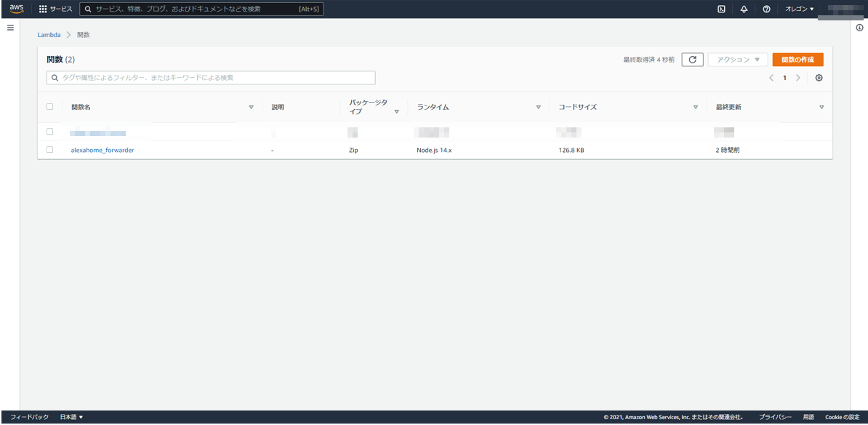This screenshot has width=868, height=425.
Task: Open the alexahome_forwarder function
Action: pyautogui.click(x=103, y=150)
